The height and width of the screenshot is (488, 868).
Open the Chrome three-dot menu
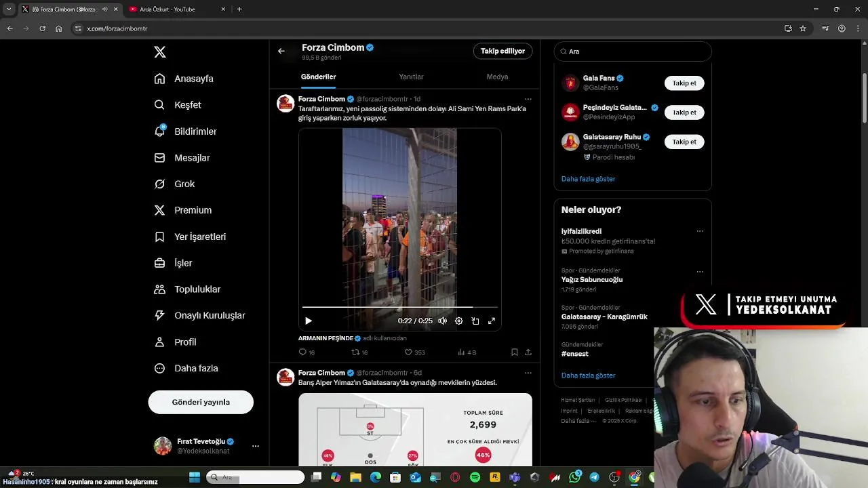click(x=858, y=28)
